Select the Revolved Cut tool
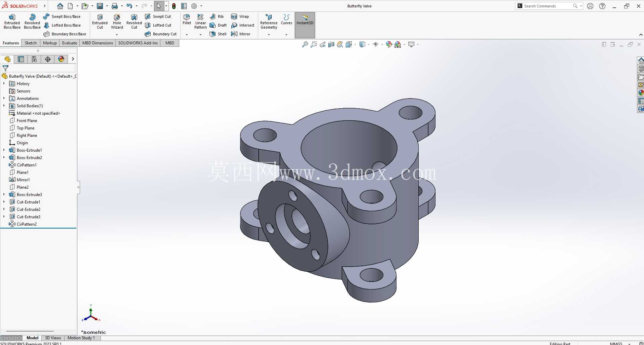Screen dimensions: 644x345 pyautogui.click(x=134, y=22)
